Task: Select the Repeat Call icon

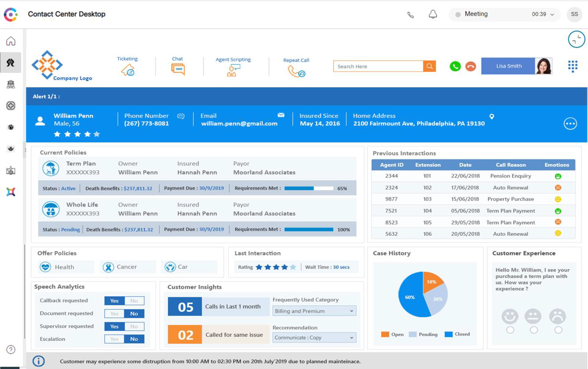Action: (297, 71)
